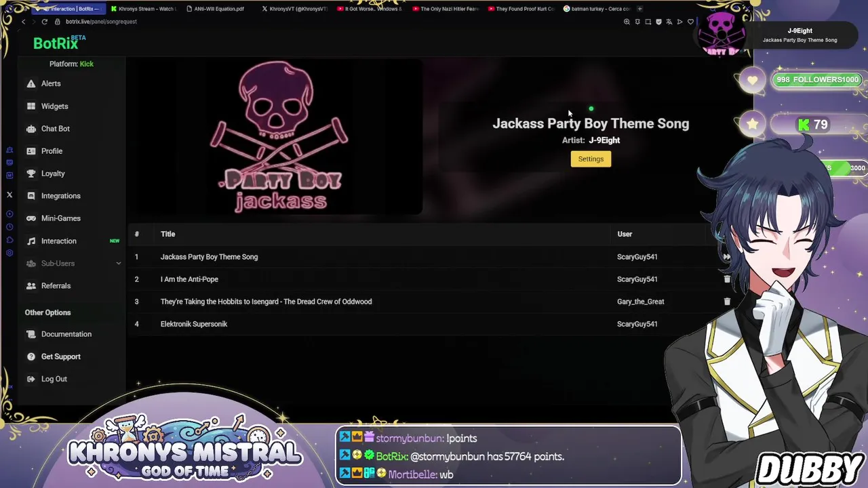Image resolution: width=868 pixels, height=488 pixels.
Task: Delete I Am the Anti-Pope request
Action: 727,279
